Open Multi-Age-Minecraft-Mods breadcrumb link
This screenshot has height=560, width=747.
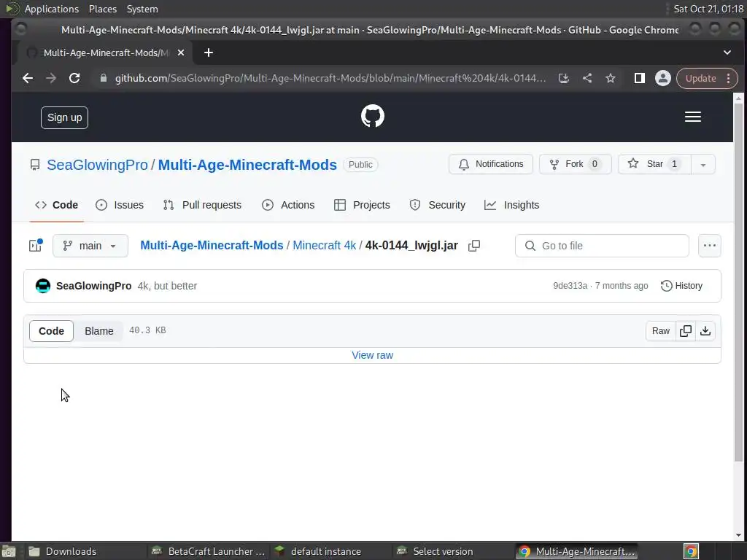(212, 246)
